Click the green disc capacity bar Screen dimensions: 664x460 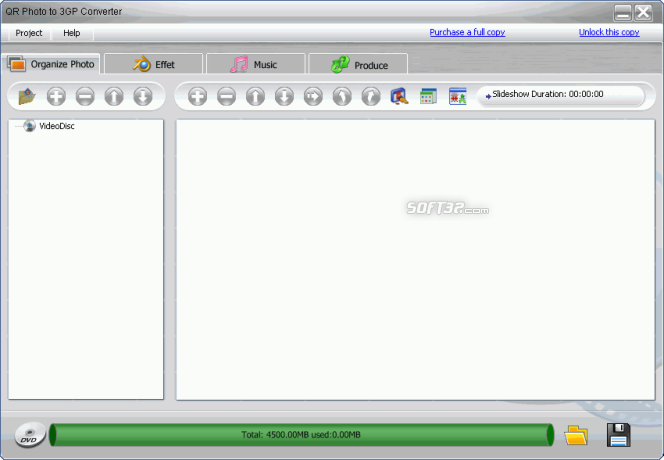[x=302, y=435]
